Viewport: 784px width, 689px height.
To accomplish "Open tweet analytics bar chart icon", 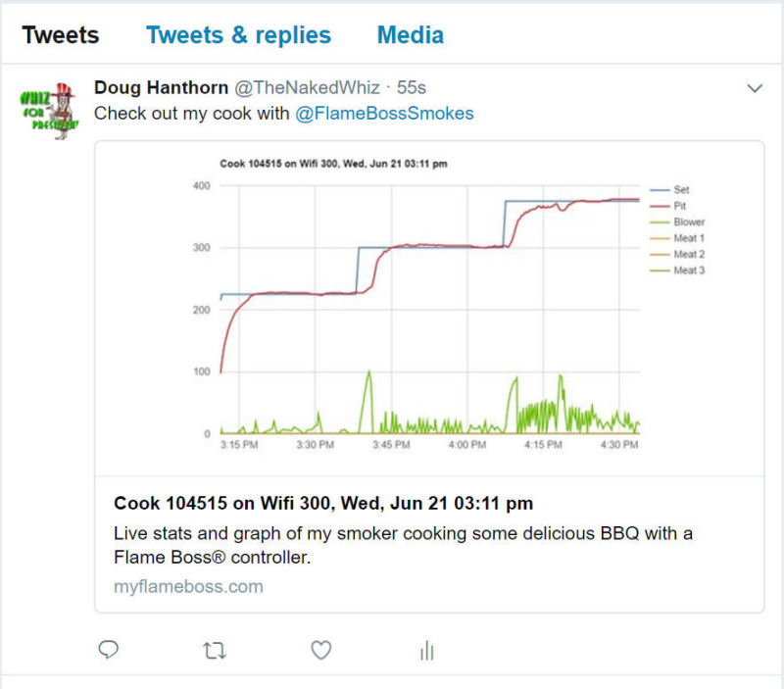I will (x=426, y=651).
